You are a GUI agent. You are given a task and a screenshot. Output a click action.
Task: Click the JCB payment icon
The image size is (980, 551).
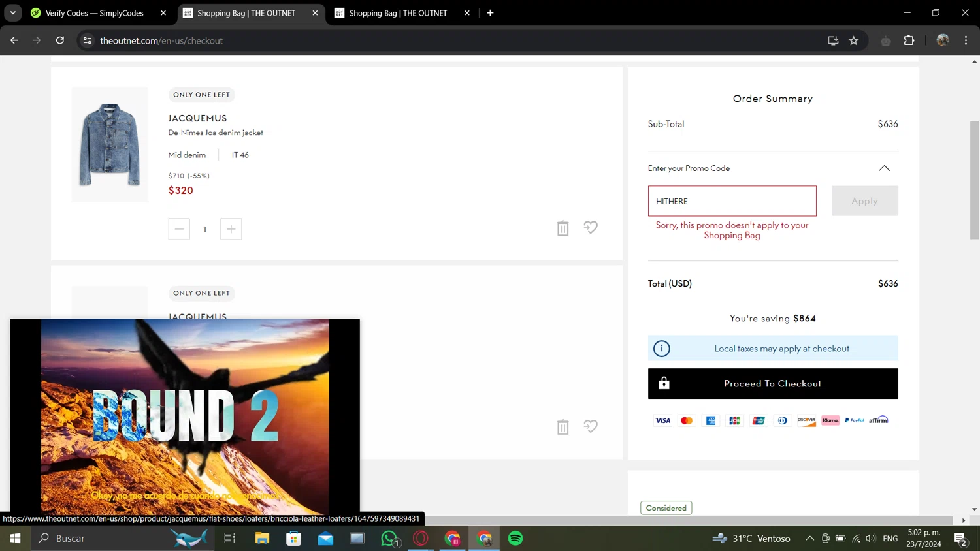coord(734,420)
